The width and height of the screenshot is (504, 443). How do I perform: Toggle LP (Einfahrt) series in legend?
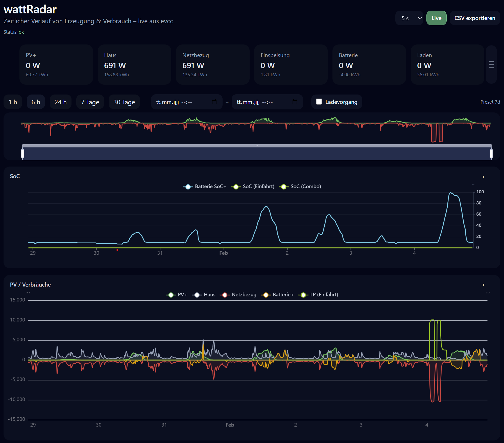pyautogui.click(x=303, y=295)
